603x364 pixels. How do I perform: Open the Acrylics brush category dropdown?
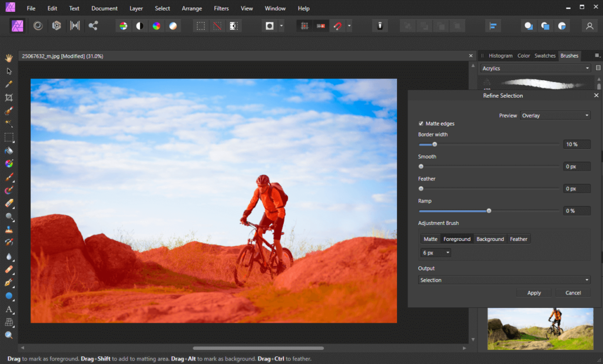click(x=535, y=68)
